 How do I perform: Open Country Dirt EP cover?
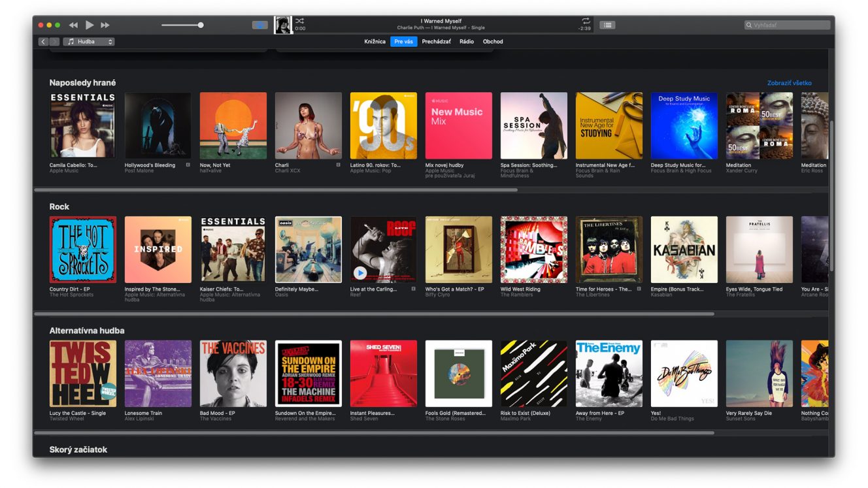tap(83, 250)
